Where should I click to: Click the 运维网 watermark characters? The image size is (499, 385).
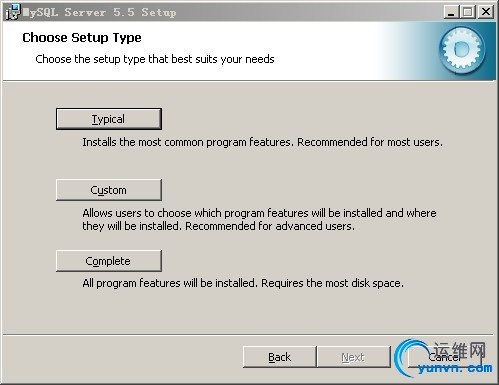tap(459, 351)
